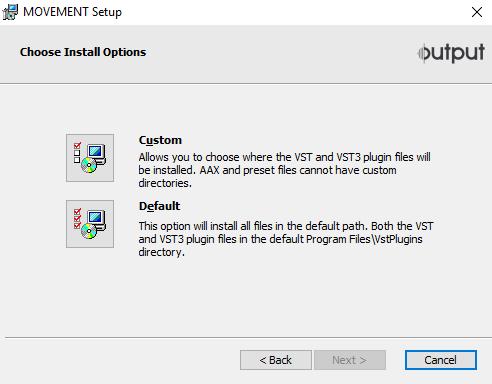
Task: Open the installer icon system menu
Action: 10,12
